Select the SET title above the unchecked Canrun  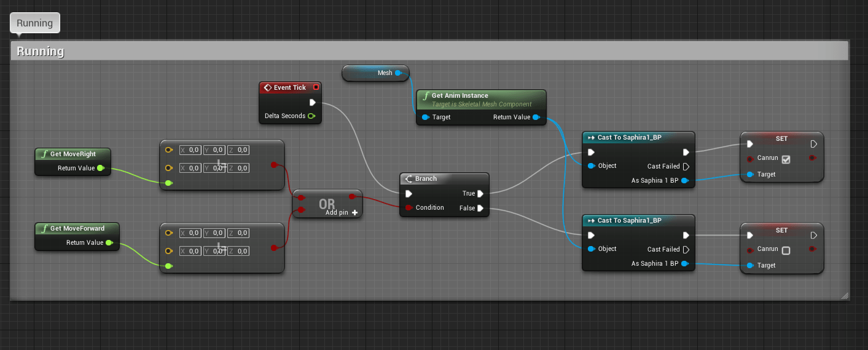[781, 230]
